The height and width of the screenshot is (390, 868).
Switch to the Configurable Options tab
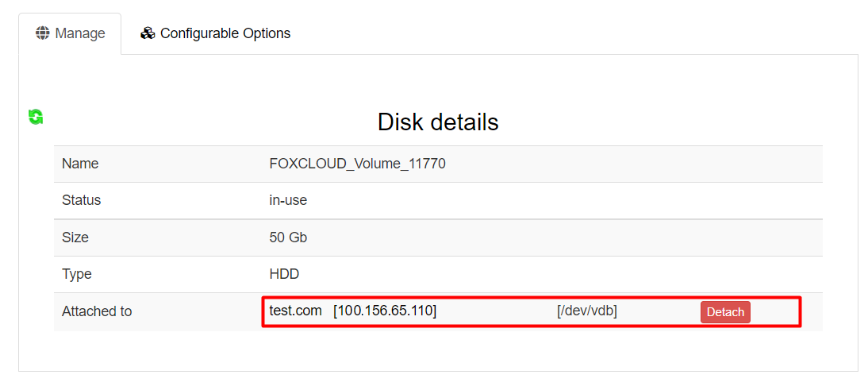(x=225, y=33)
